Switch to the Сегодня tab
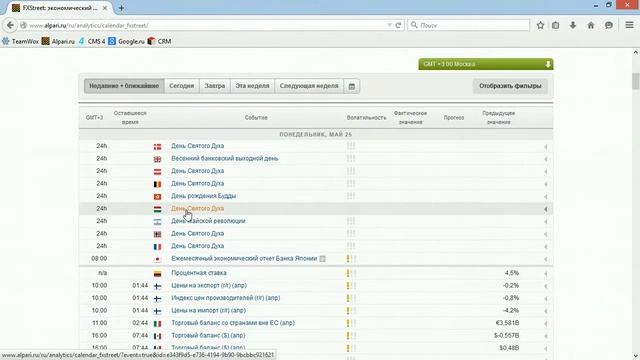The width and height of the screenshot is (640, 360). click(182, 86)
